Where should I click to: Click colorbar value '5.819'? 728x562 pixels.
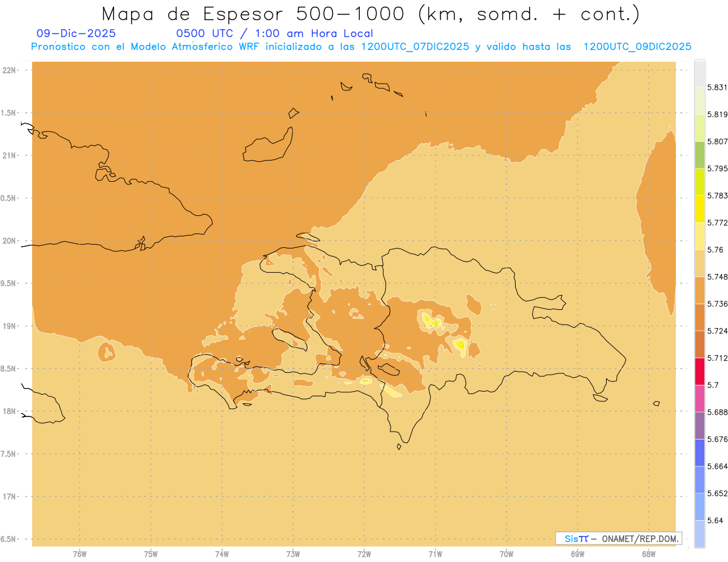point(717,115)
